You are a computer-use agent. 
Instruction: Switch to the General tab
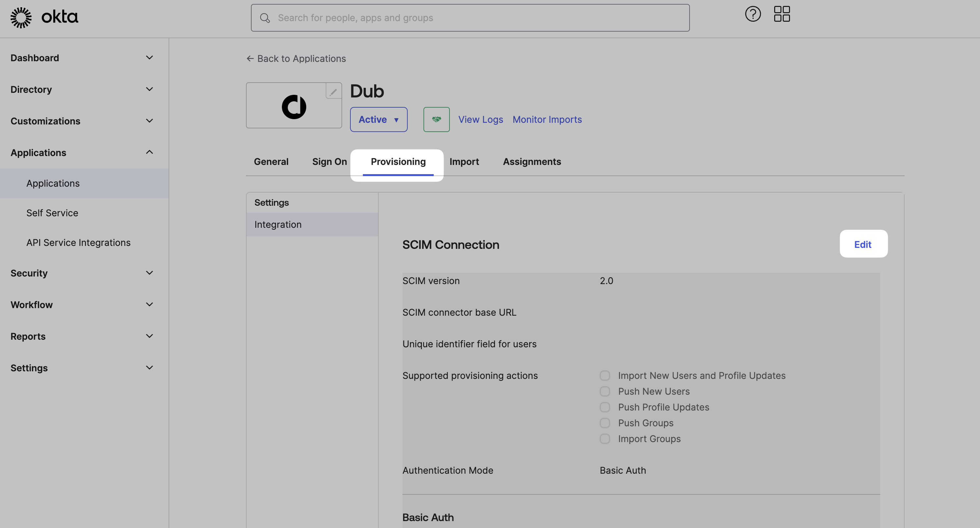click(271, 162)
